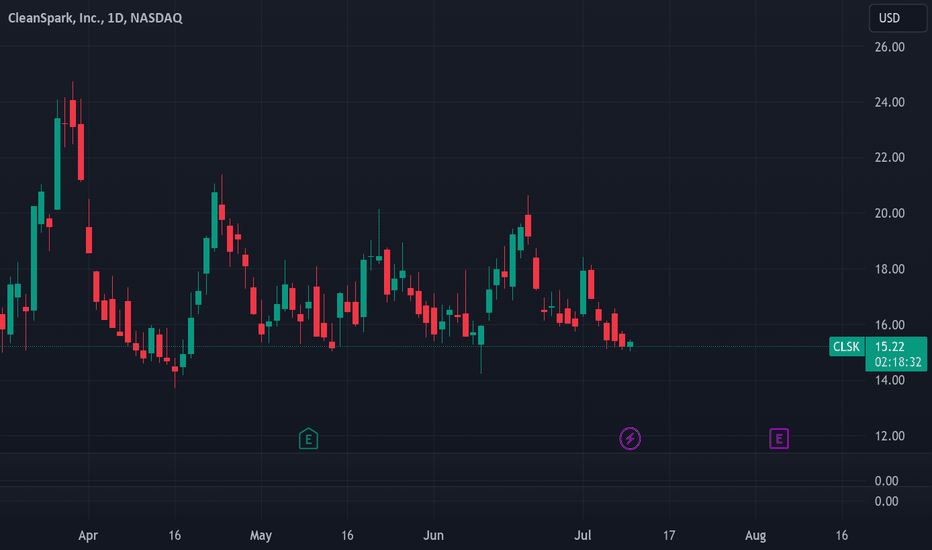Click the 20.00 price axis label
This screenshot has height=550, width=932.
(889, 213)
